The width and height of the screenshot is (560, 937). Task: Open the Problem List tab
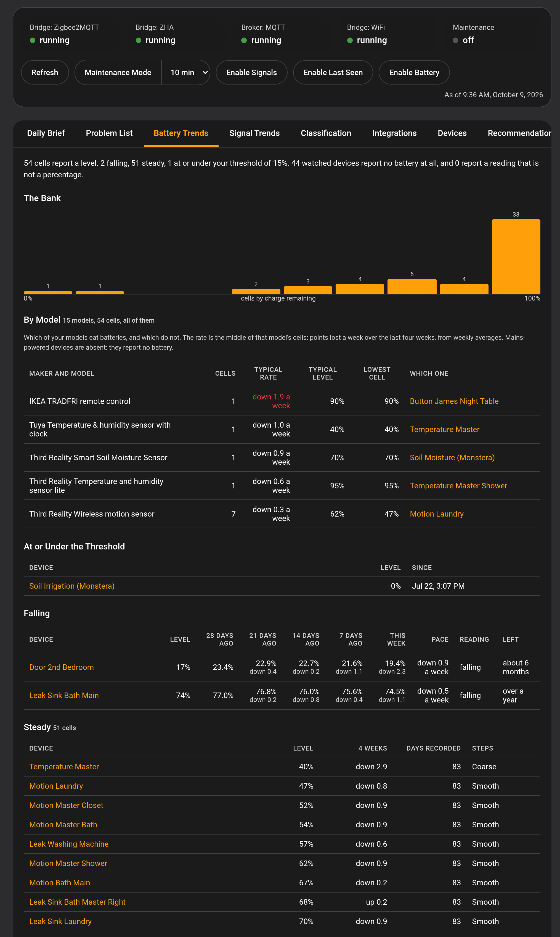109,133
